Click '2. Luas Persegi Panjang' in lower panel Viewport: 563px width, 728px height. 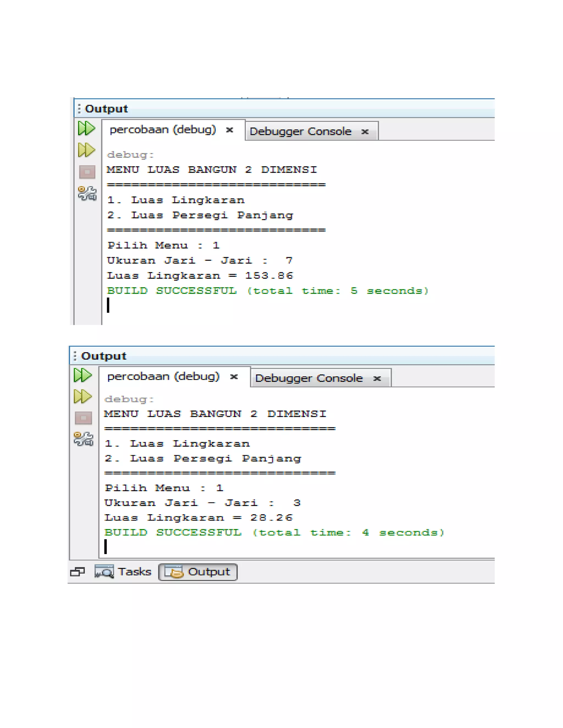pos(203,459)
